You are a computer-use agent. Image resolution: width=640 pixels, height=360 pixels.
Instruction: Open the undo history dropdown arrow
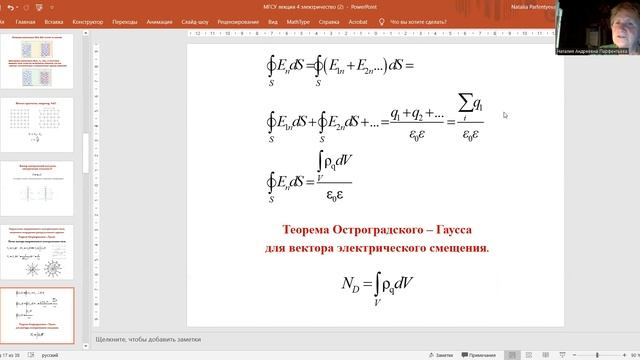coord(18,8)
